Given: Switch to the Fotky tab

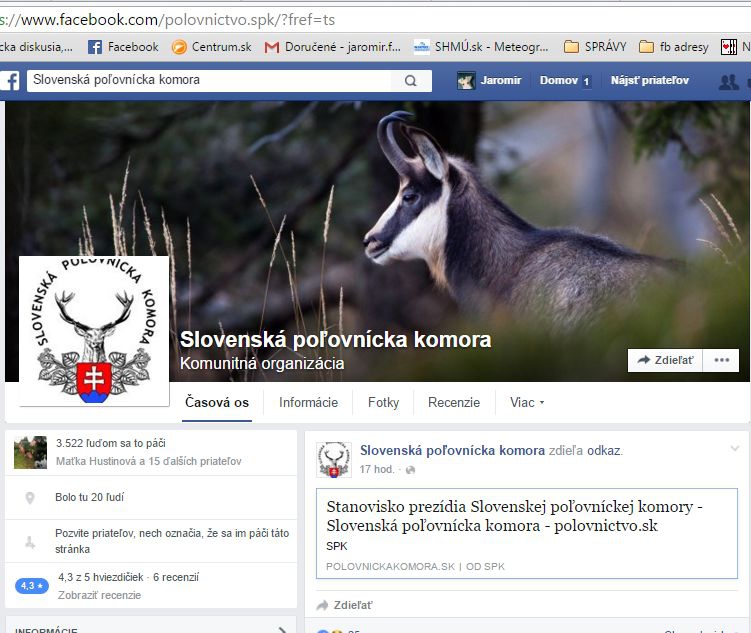Looking at the screenshot, I should click(x=383, y=402).
